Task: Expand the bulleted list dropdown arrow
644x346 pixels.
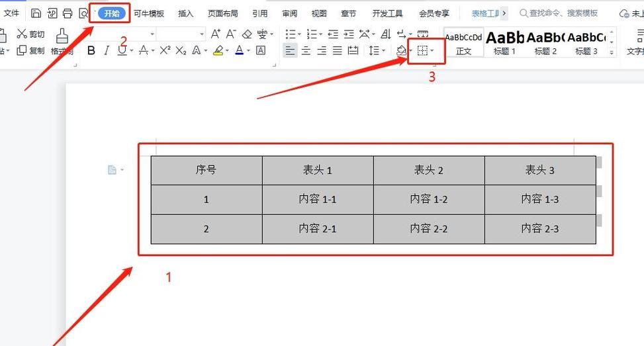Action: coord(299,34)
